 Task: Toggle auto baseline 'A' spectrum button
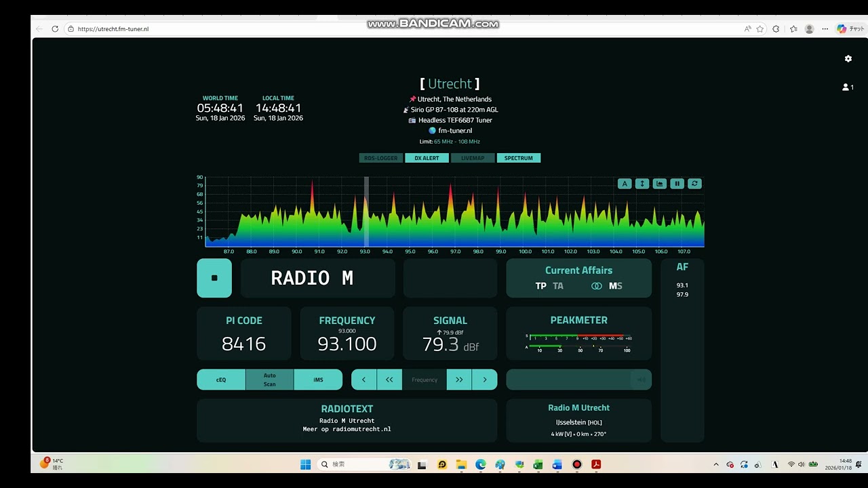tap(625, 184)
